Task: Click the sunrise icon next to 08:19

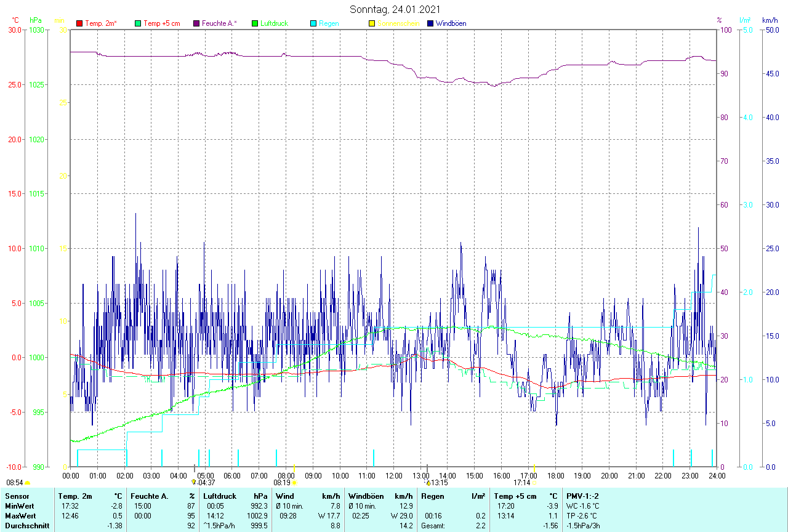Action: tap(295, 483)
